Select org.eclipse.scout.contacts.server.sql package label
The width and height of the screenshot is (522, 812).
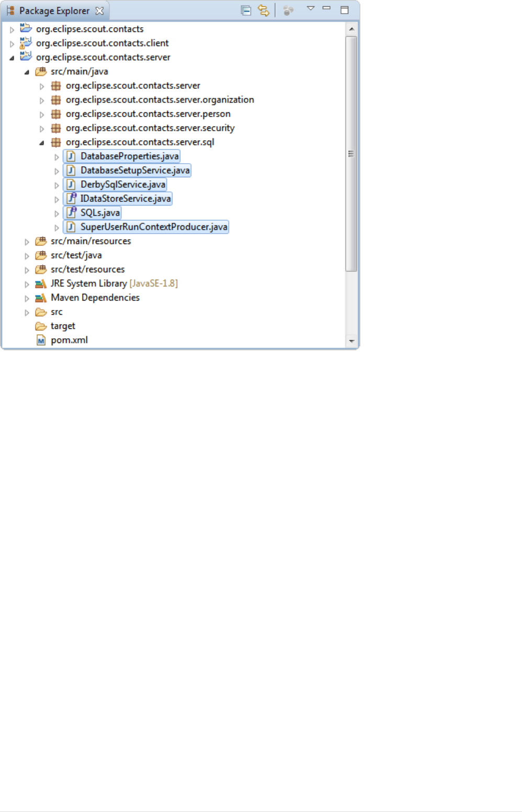(x=140, y=142)
